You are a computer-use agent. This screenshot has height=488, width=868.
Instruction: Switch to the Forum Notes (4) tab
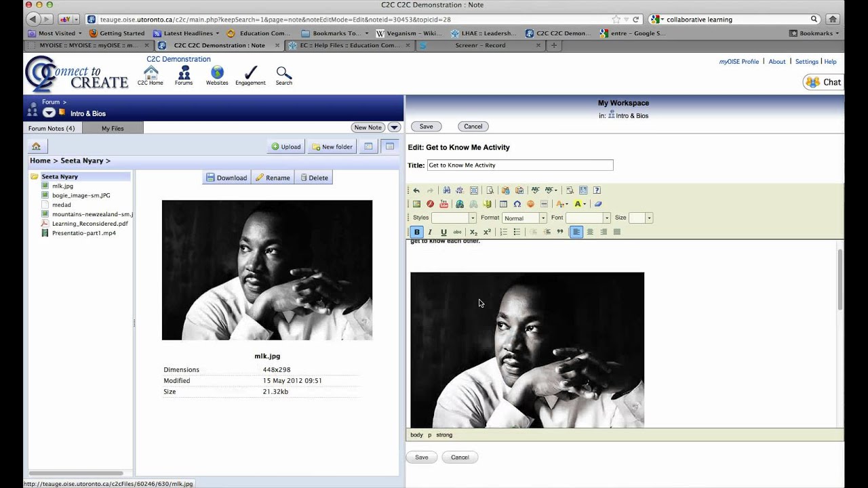coord(52,128)
